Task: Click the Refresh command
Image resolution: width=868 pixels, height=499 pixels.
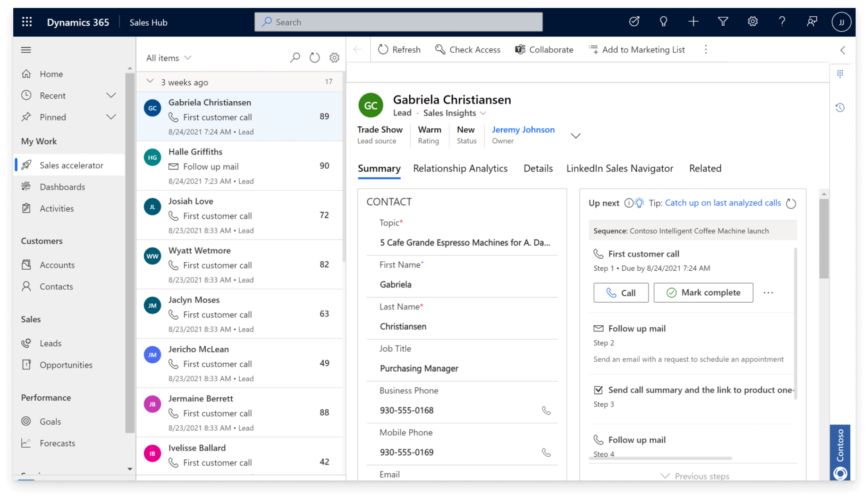Action: click(399, 50)
